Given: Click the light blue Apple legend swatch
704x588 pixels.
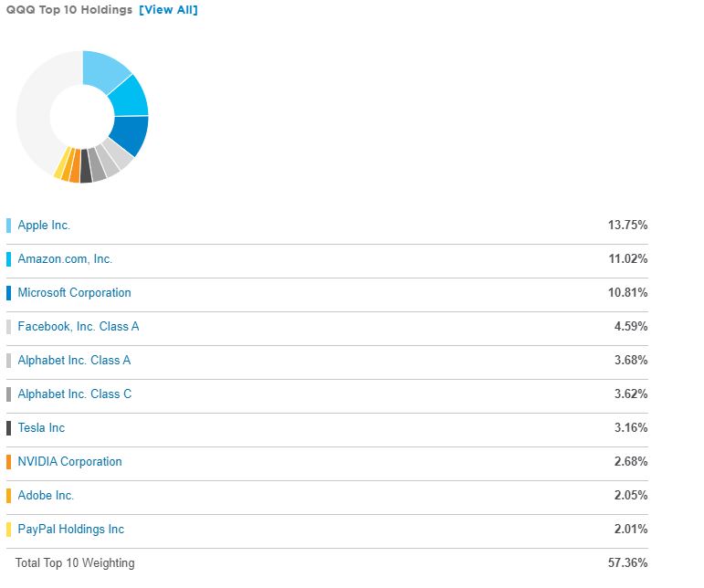Looking at the screenshot, I should click(x=8, y=226).
